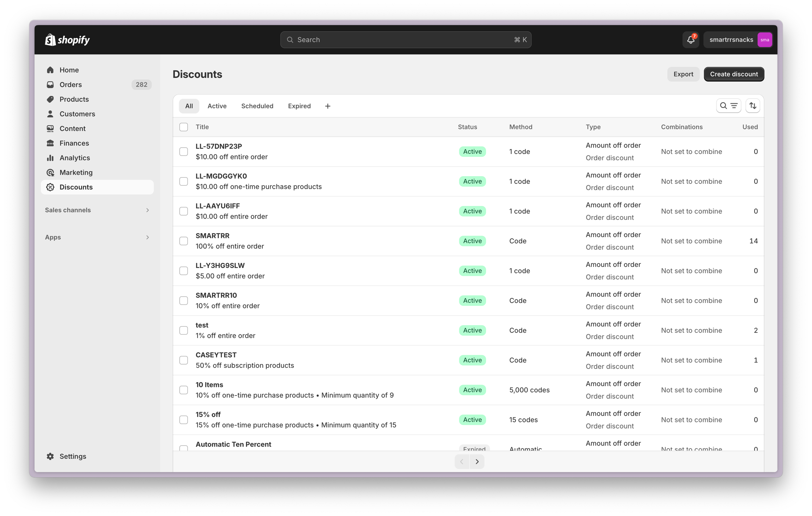This screenshot has width=812, height=516.
Task: Expand the Apps section
Action: pyautogui.click(x=97, y=237)
